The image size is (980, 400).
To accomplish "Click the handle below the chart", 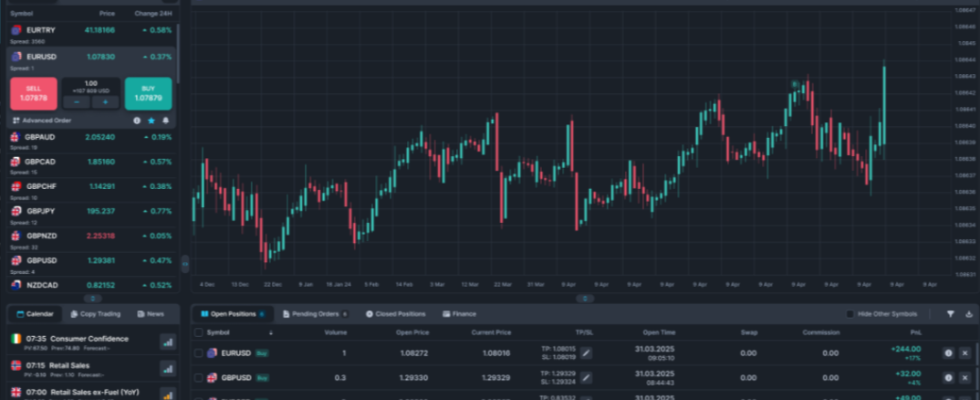I will [584, 299].
